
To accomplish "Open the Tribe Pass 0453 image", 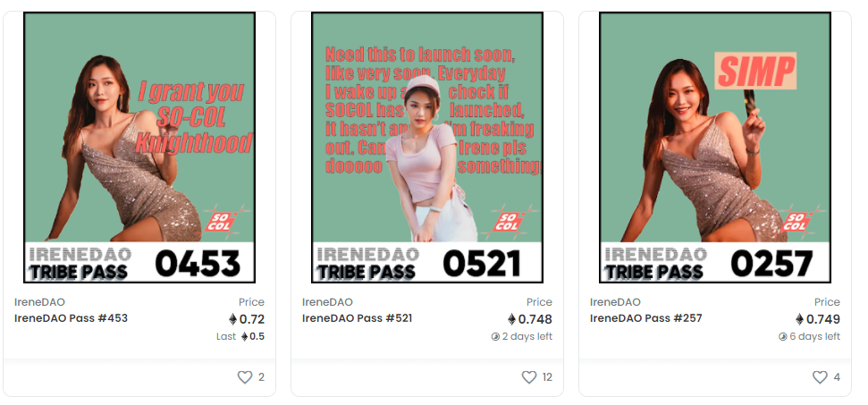I will coord(139,148).
